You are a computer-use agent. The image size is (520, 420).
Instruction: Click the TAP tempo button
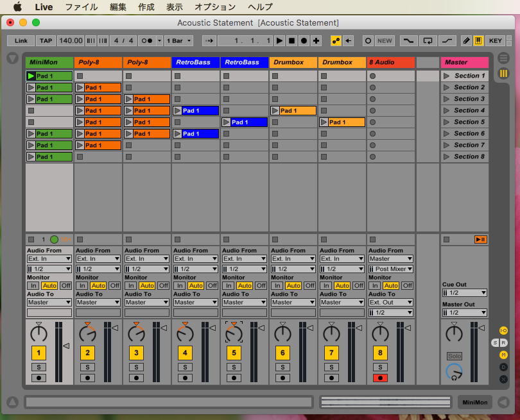point(46,41)
